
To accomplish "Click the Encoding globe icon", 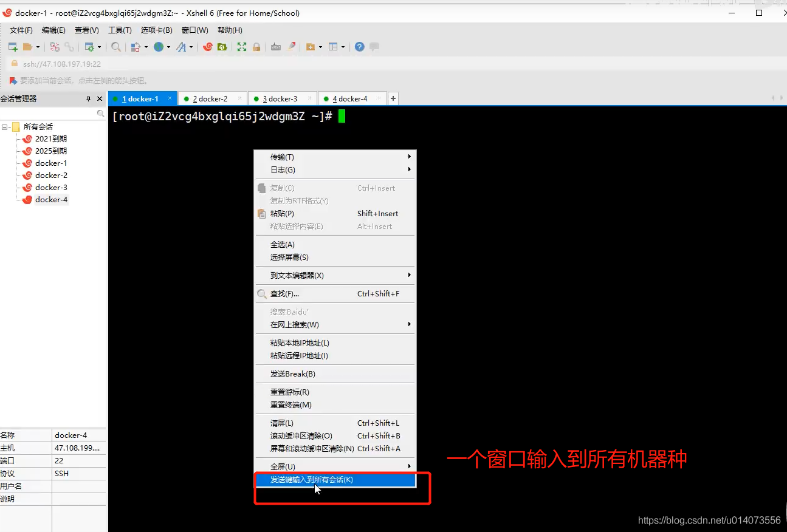I will click(159, 47).
